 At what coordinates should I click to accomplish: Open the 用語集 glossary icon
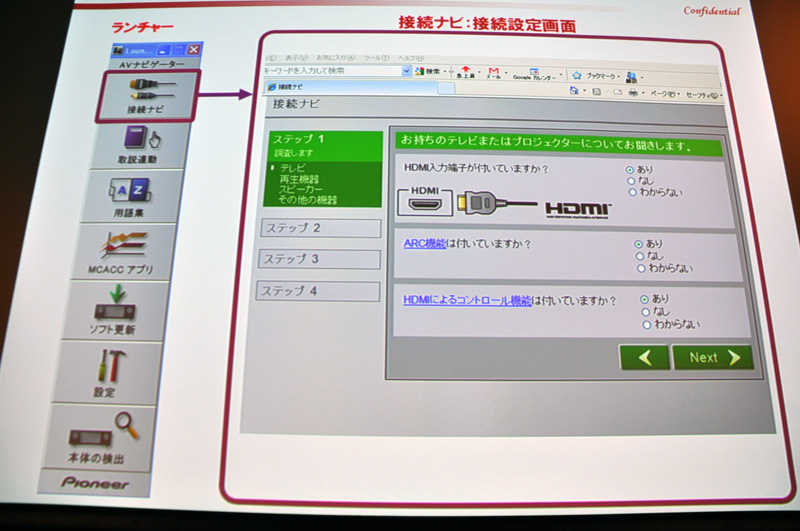pos(131,196)
